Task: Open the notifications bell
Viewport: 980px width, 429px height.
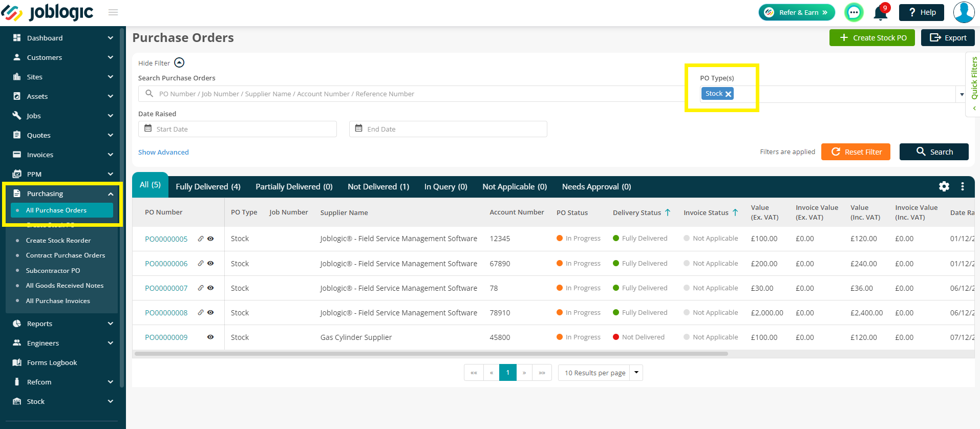Action: 881,12
